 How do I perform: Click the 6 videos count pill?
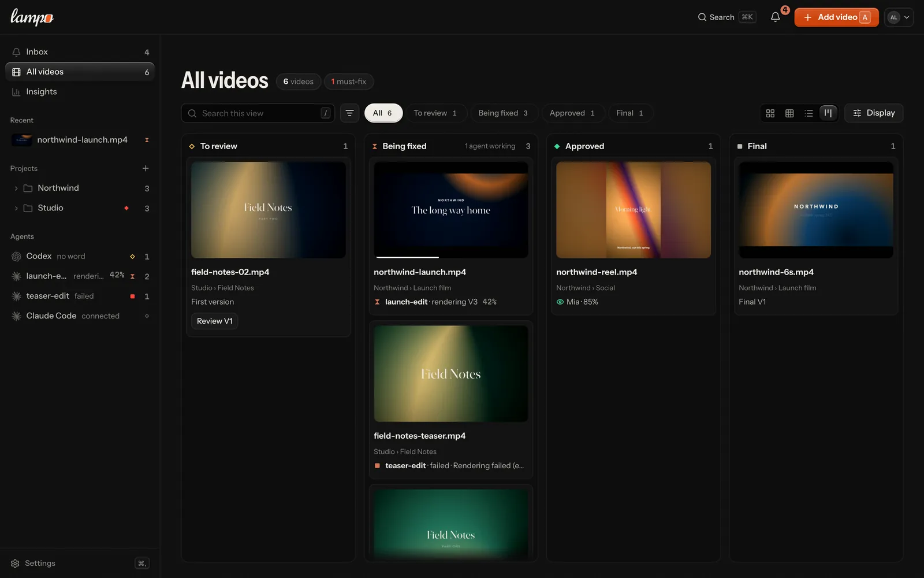coord(298,81)
